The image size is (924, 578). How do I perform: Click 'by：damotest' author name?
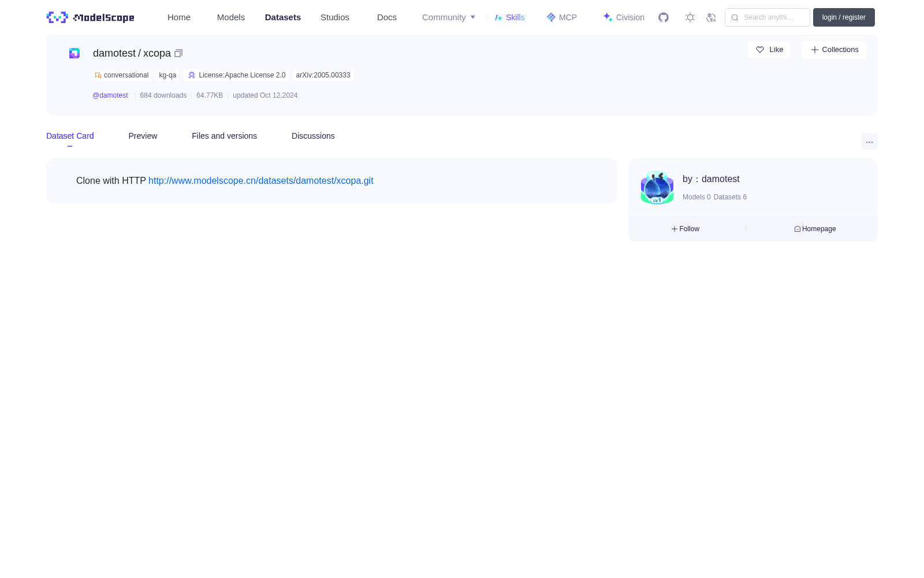711,179
